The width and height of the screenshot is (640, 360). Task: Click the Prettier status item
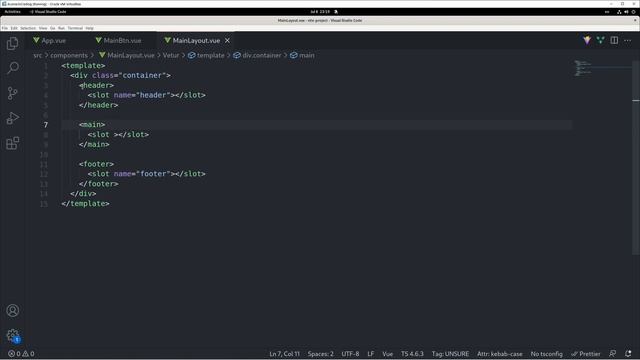pyautogui.click(x=586, y=354)
